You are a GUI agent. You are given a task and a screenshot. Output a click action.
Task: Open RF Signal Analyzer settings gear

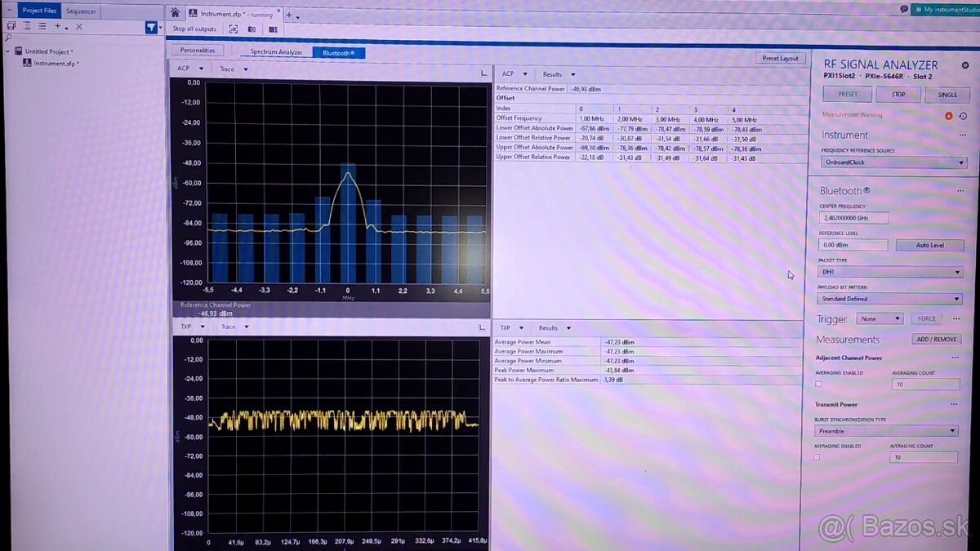(x=965, y=64)
